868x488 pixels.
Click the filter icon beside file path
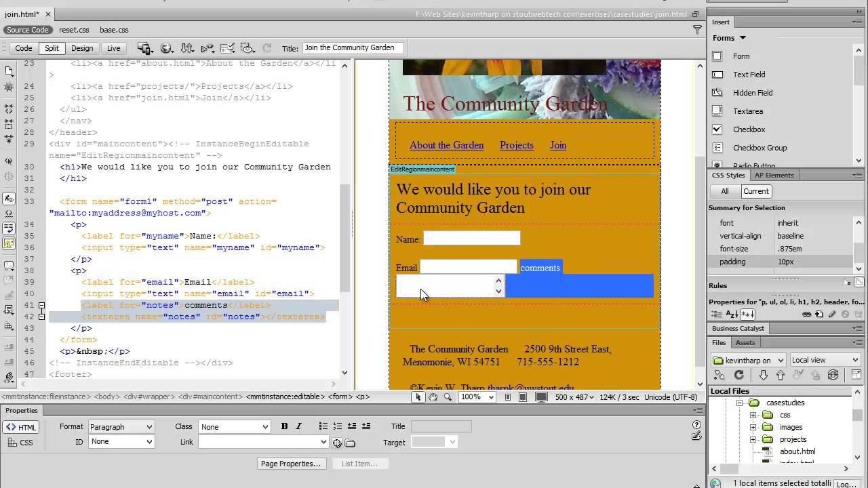pos(697,30)
